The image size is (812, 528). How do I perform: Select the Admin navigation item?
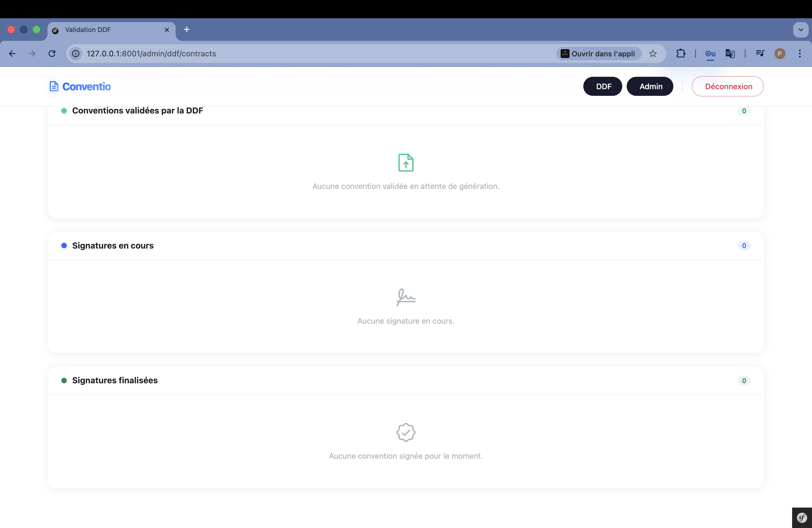(x=650, y=86)
